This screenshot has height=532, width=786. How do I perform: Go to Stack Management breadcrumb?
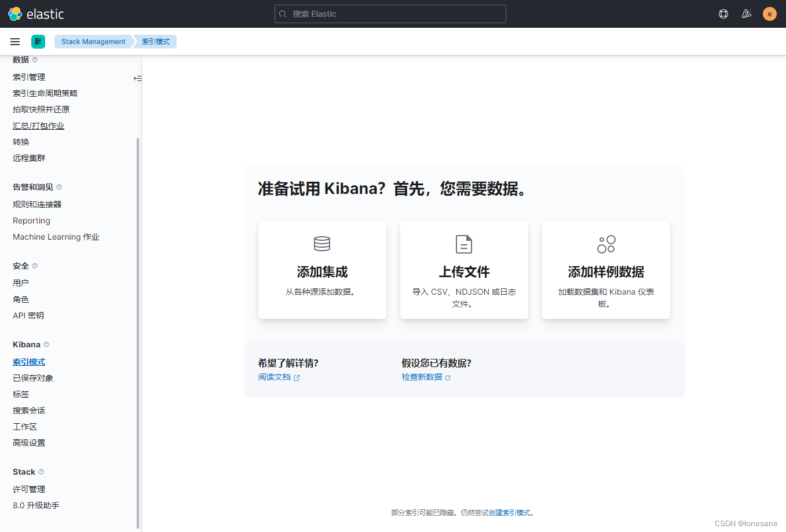point(93,42)
